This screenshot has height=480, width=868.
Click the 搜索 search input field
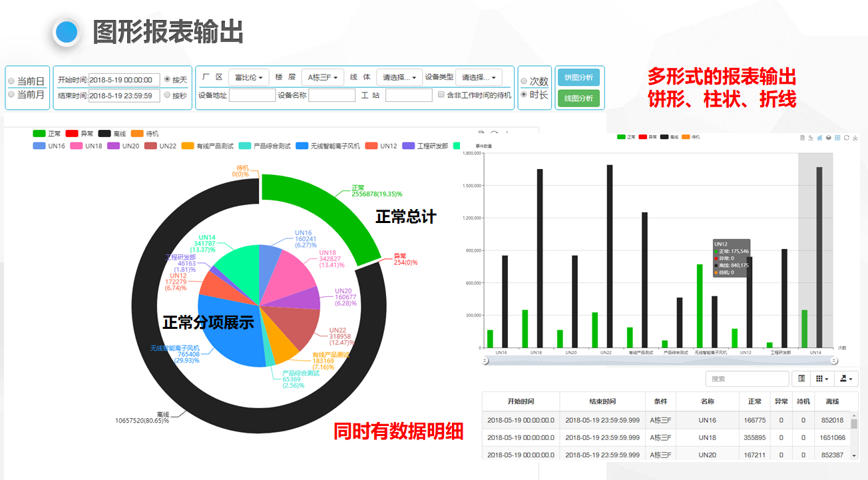coord(747,378)
